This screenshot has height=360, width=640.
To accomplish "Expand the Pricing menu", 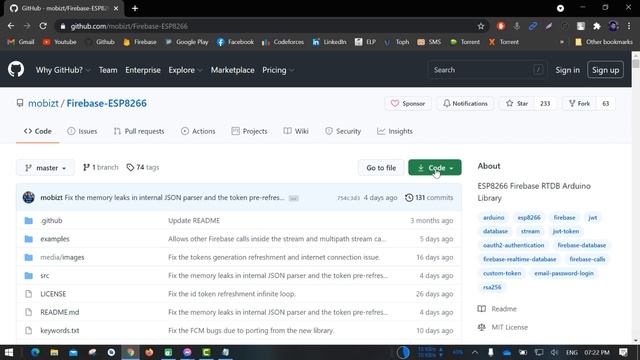I will [x=278, y=70].
